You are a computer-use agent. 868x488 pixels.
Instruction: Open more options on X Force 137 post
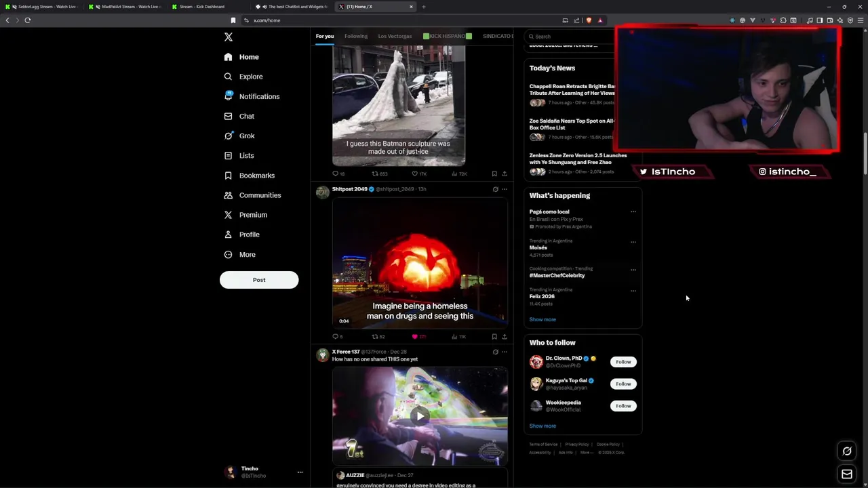click(504, 352)
